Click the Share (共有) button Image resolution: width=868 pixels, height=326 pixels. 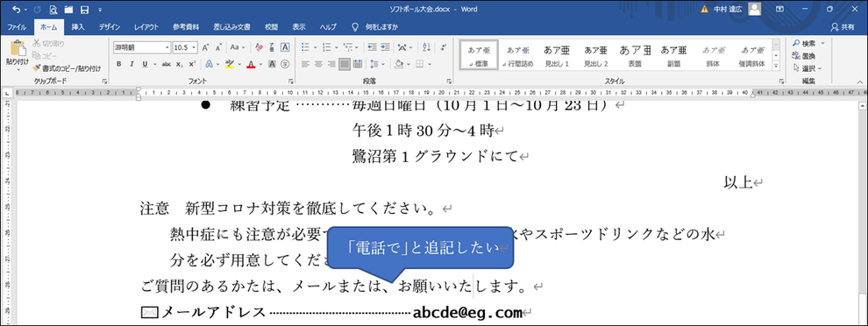(843, 27)
